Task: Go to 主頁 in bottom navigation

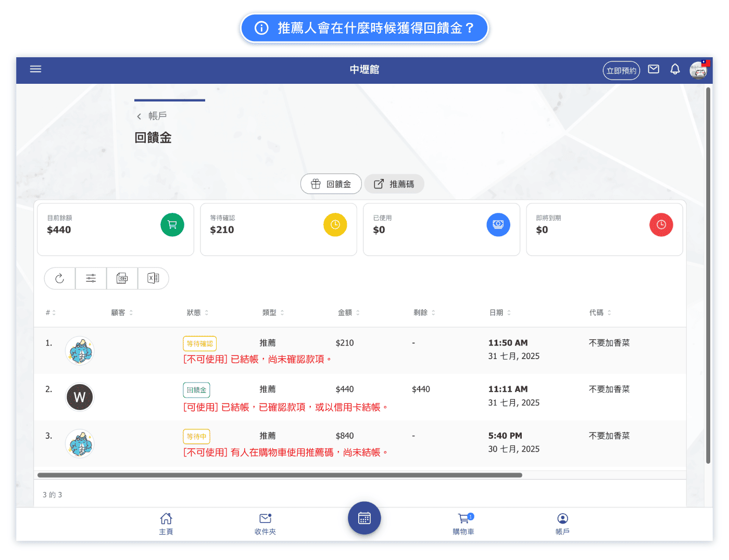Action: pyautogui.click(x=166, y=523)
